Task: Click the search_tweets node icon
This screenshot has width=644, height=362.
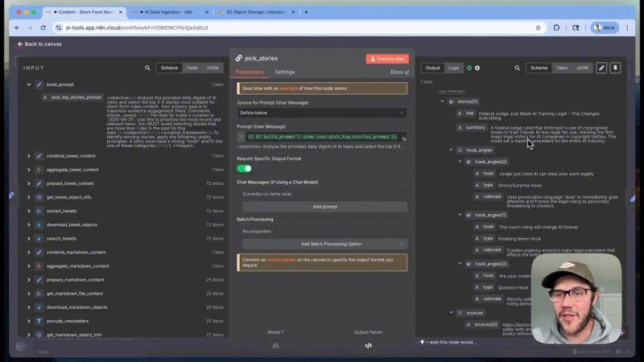Action: [39, 238]
